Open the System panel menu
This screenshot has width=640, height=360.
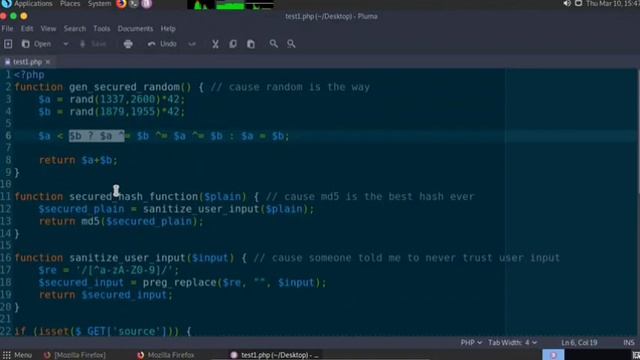click(99, 4)
